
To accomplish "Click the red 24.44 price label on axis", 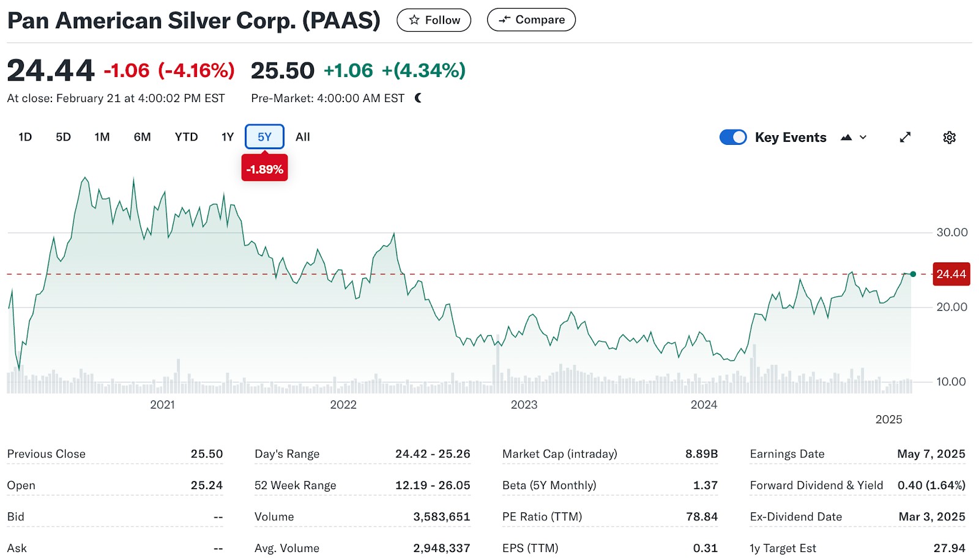I will [951, 274].
